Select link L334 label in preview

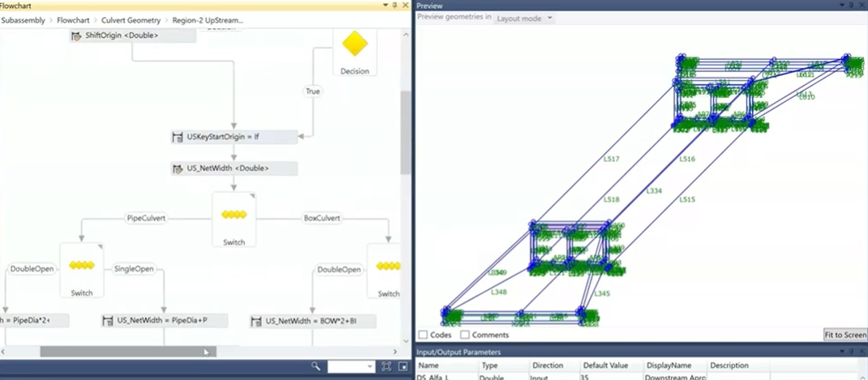point(655,191)
